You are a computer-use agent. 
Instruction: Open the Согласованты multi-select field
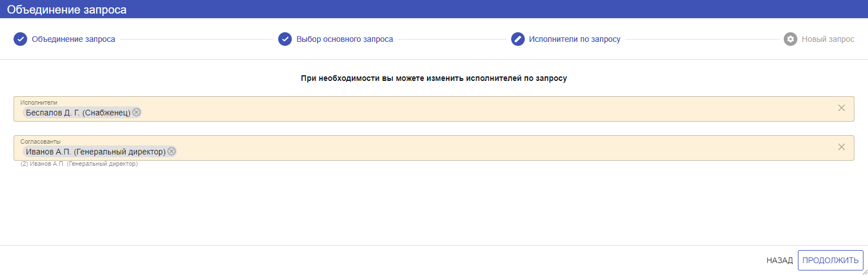[x=452, y=151]
